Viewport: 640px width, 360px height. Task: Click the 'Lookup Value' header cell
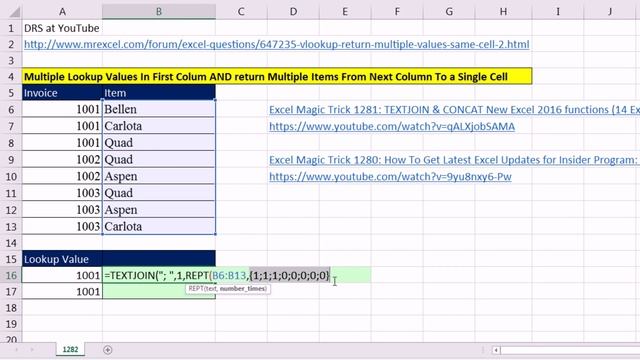click(62, 259)
